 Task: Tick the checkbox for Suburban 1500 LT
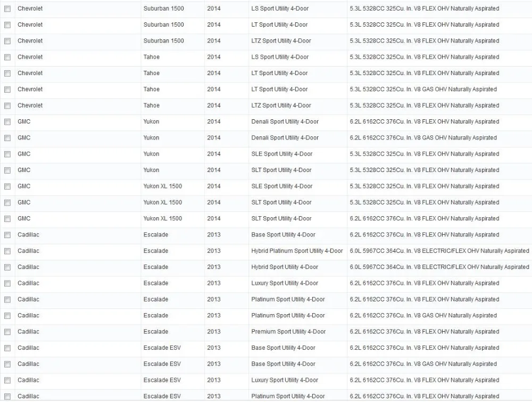coord(7,25)
